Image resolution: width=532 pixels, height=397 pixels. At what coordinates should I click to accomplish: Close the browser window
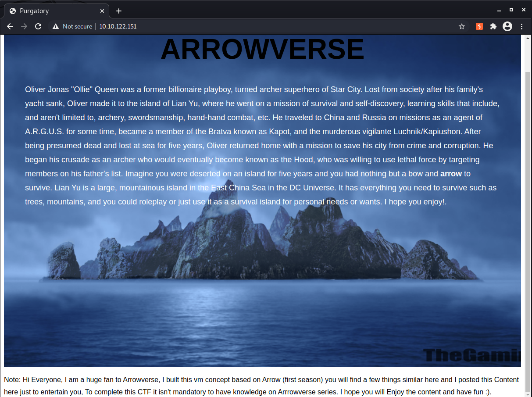point(524,10)
